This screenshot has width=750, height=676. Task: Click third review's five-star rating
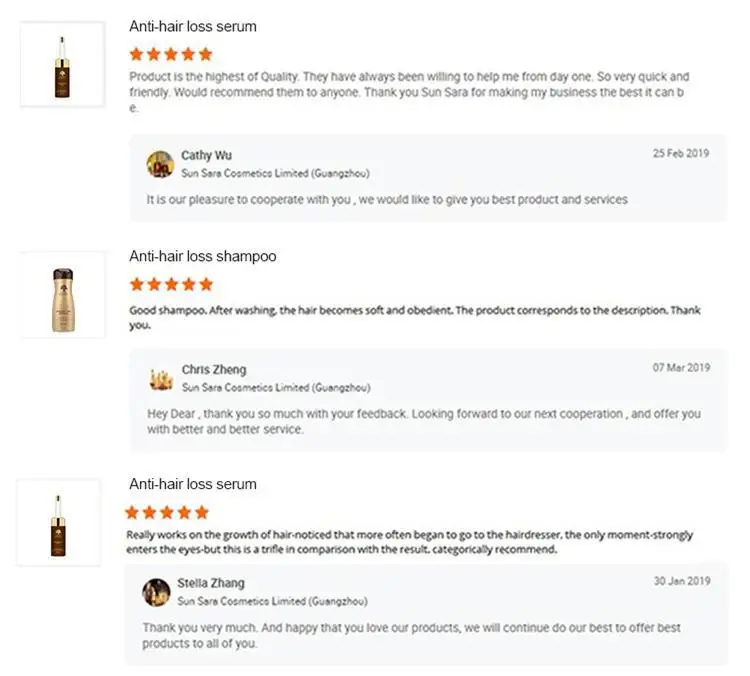pyautogui.click(x=167, y=512)
